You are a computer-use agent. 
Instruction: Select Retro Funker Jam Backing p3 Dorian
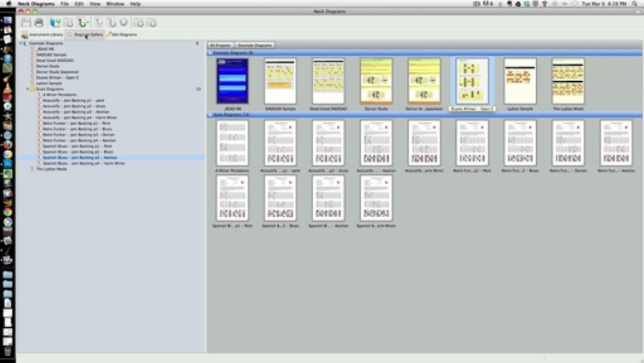[78, 135]
